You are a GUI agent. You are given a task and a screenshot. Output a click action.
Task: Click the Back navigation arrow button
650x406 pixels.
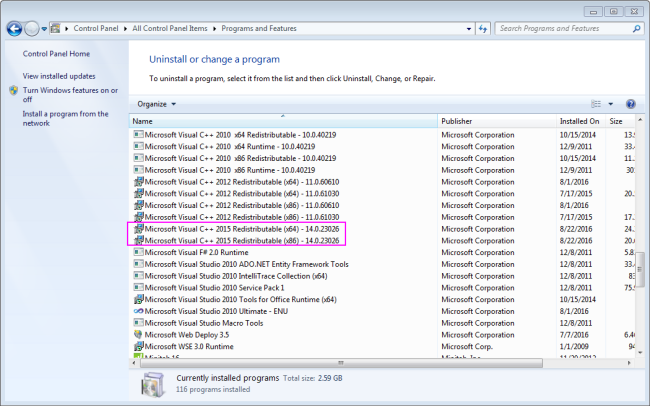pos(15,29)
